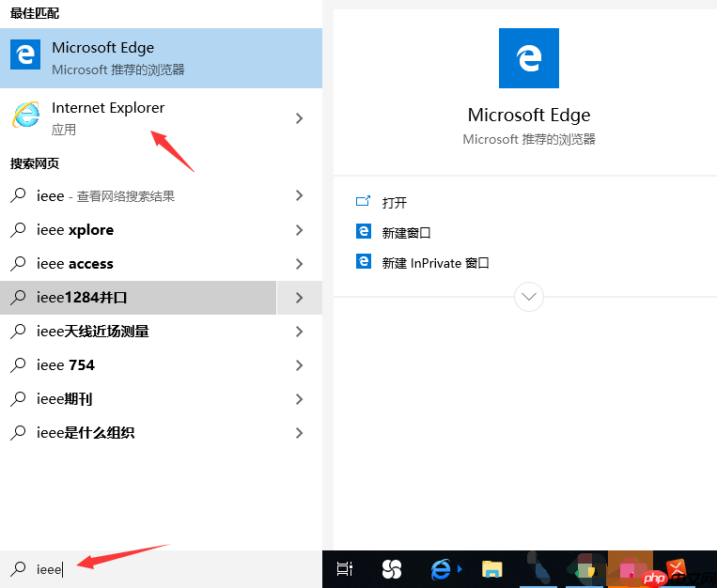Open Internet Explorer from the taskbar
Image resolution: width=717 pixels, height=588 pixels.
click(x=441, y=568)
